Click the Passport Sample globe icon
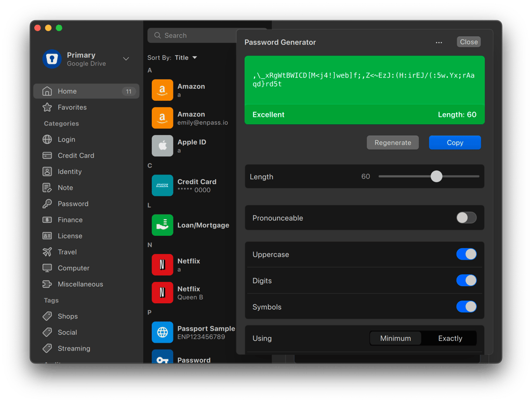The image size is (532, 403). pyautogui.click(x=162, y=332)
